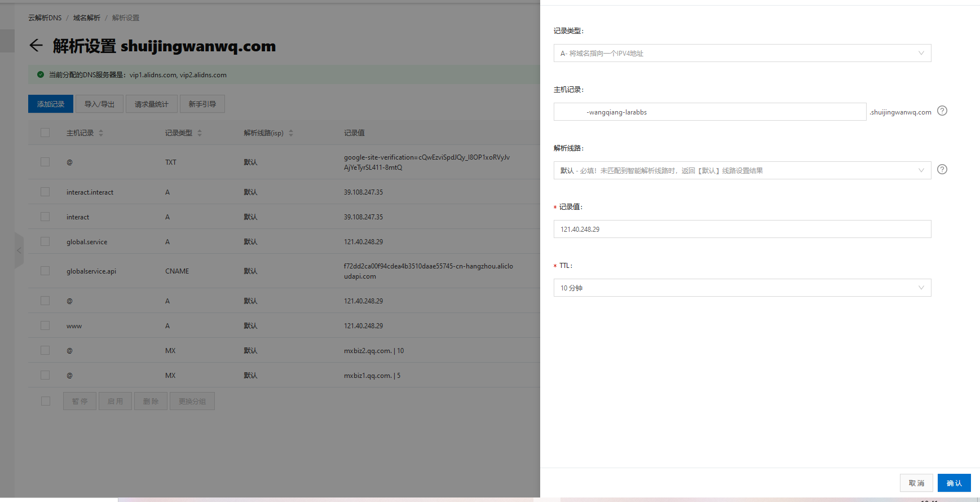Click the 启用 batch button
The height and width of the screenshot is (502, 980).
pyautogui.click(x=115, y=401)
